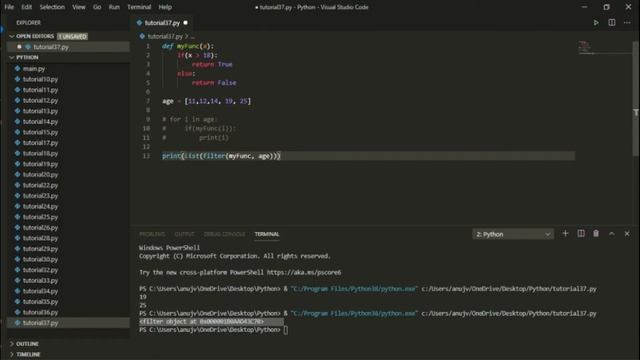Screen dimensions: 640x360
Task: Run the Python file with play icon
Action: click(x=596, y=23)
